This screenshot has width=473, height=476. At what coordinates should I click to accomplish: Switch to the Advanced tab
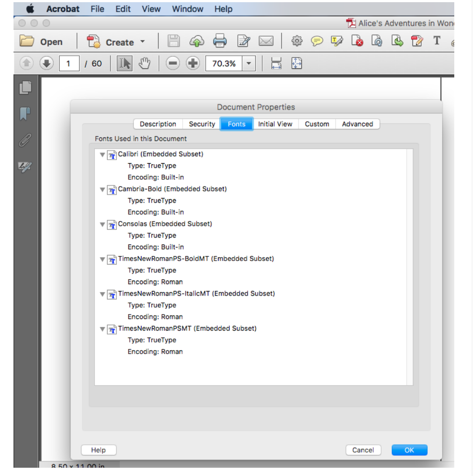[x=358, y=124]
